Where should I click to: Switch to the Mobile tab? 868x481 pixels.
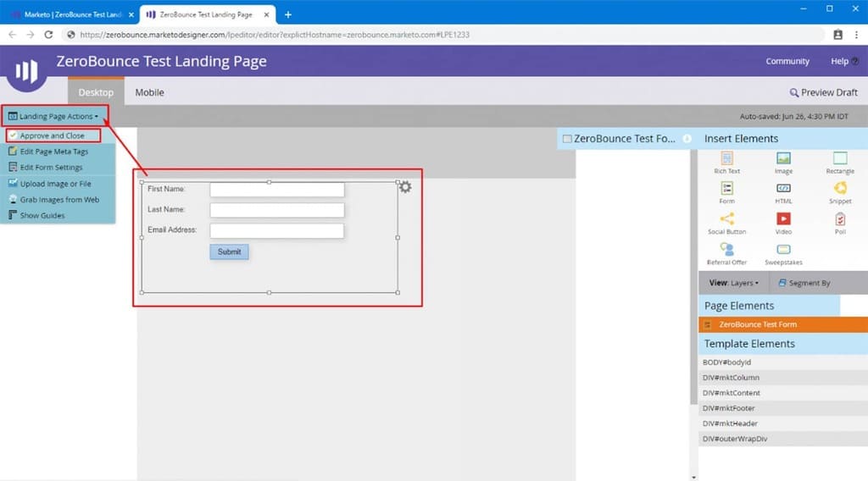click(x=149, y=92)
